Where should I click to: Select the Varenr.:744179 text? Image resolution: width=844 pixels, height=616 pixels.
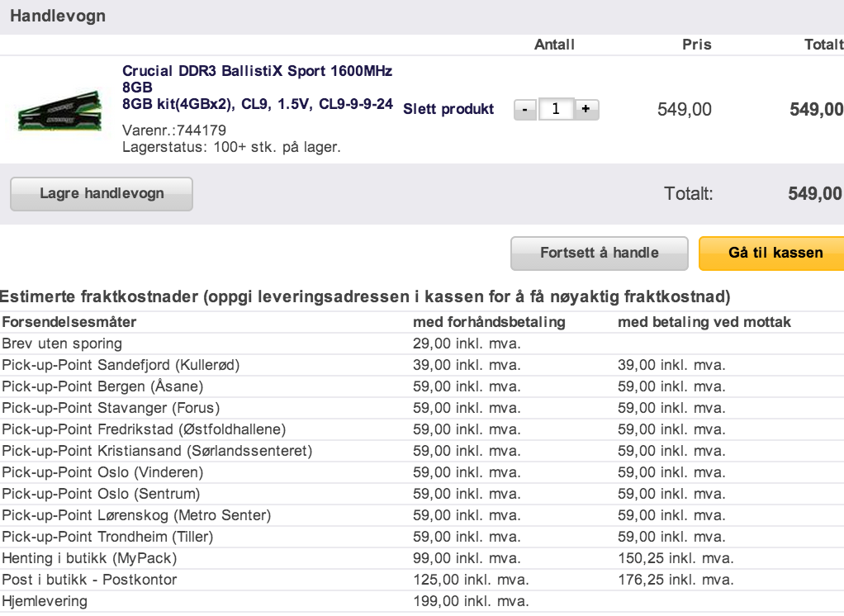pos(174,130)
